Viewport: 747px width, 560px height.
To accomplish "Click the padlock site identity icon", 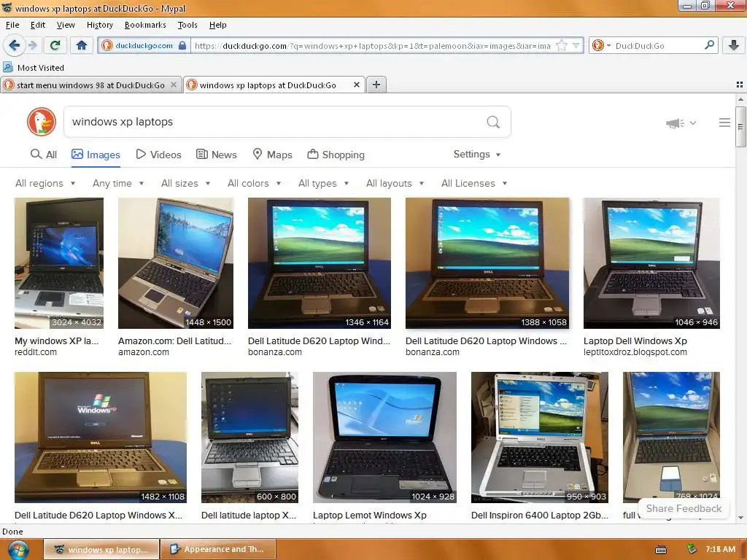I will [x=182, y=45].
